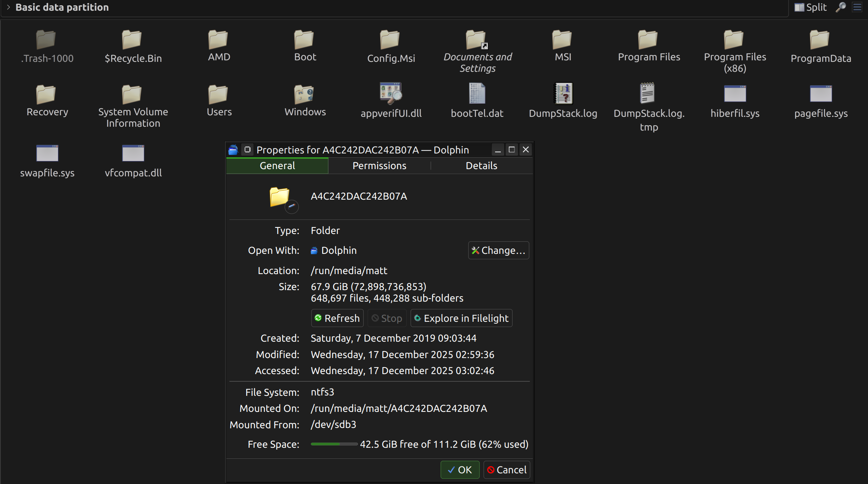868x484 pixels.
Task: Select the DumpStack.log.tmp text file icon
Action: coord(648,94)
